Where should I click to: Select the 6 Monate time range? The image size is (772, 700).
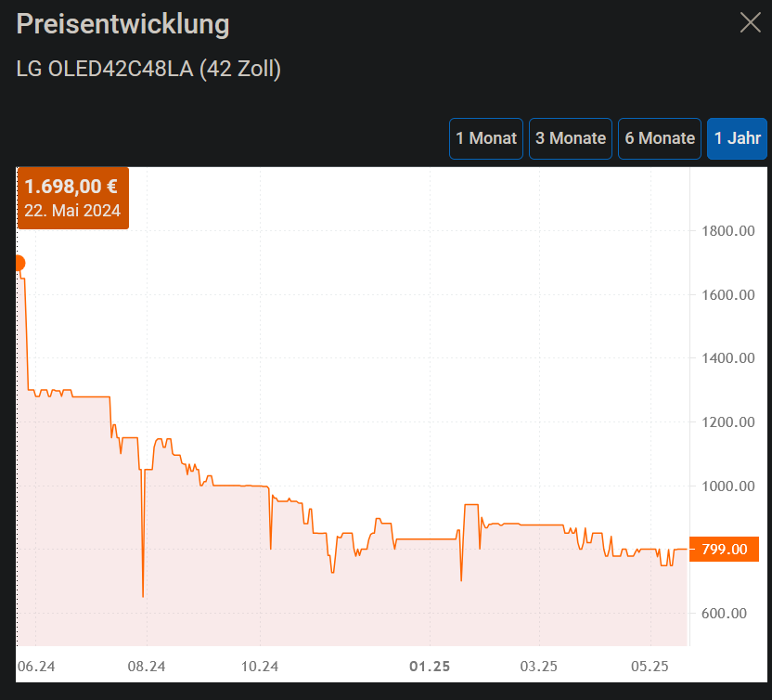click(x=659, y=137)
